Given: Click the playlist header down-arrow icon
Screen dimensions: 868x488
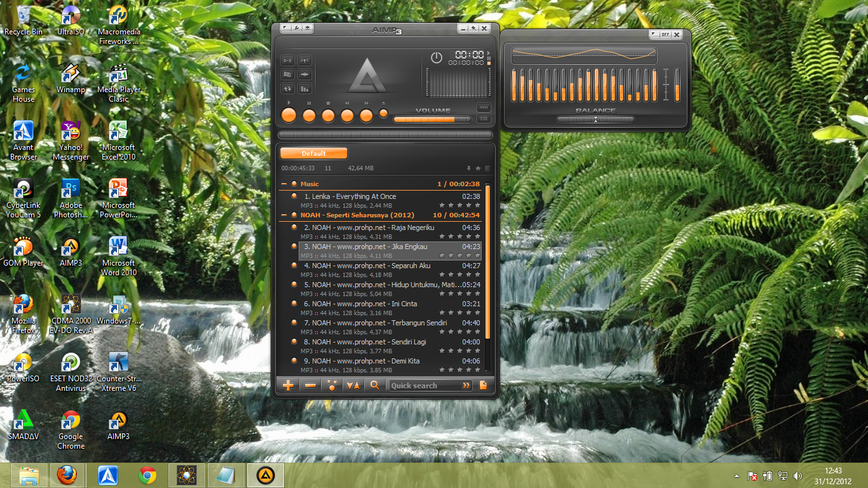Looking at the screenshot, I should click(x=469, y=168).
